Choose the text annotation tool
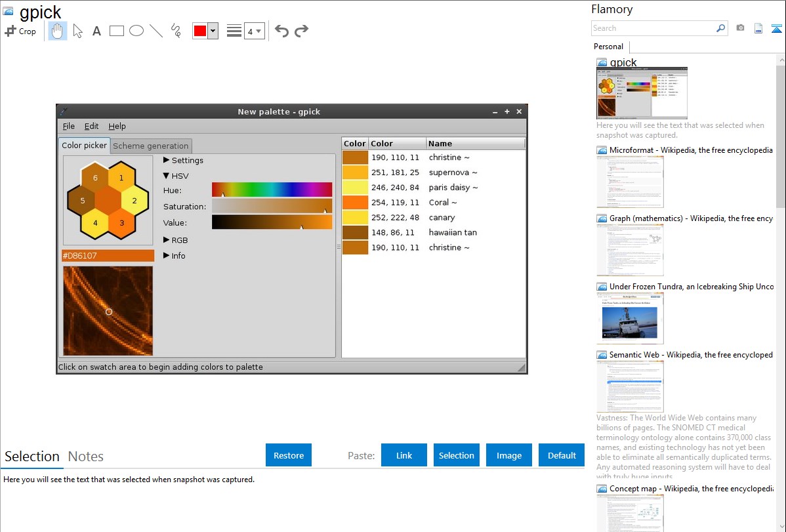Screen dimensions: 786x532 point(96,31)
